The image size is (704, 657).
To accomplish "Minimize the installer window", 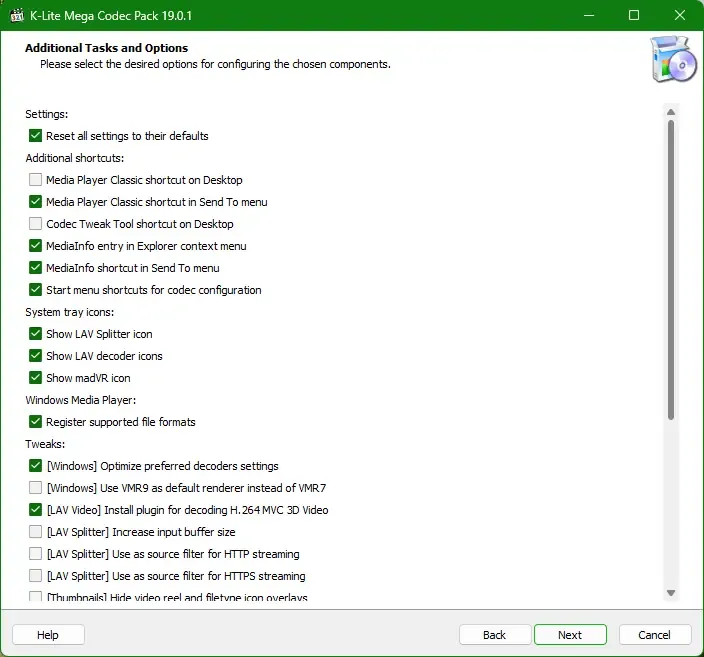I will (x=589, y=15).
